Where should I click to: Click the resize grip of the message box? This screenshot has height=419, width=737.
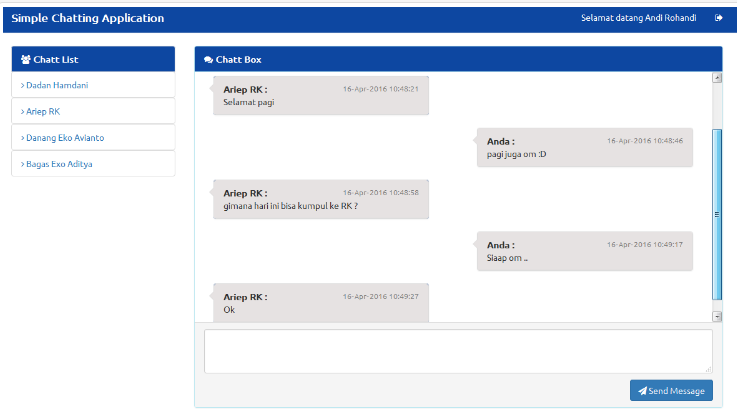pos(708,369)
